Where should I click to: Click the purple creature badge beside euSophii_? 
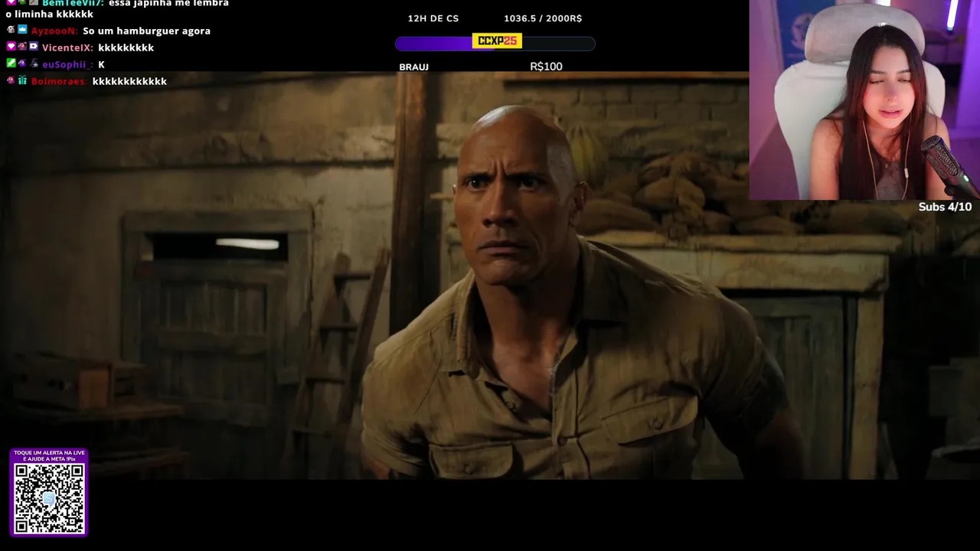22,64
